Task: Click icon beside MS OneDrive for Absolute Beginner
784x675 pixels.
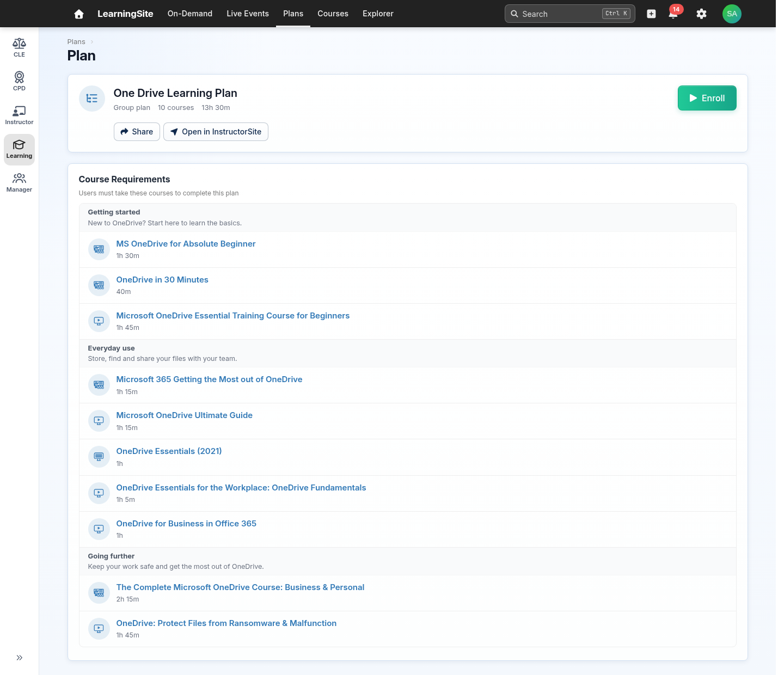Action: 99,249
